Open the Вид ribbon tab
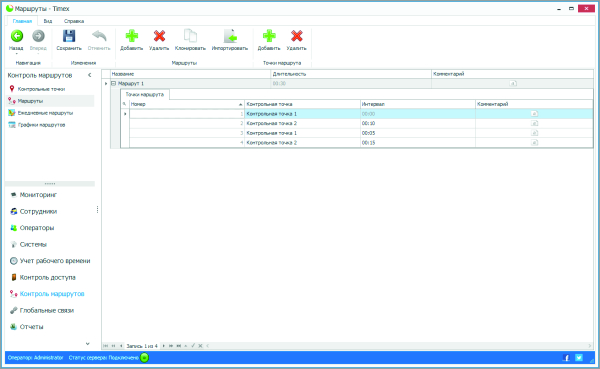600x369 pixels. point(48,21)
